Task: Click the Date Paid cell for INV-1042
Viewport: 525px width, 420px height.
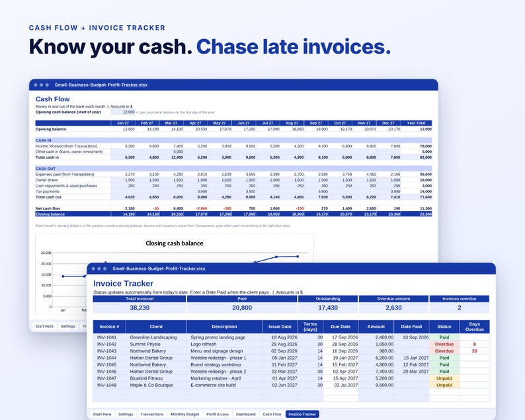Action: [411, 345]
